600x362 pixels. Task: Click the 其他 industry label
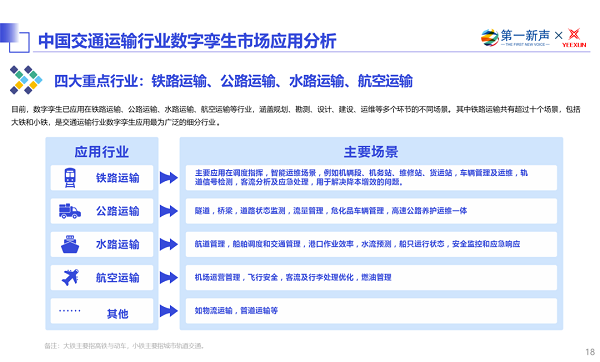[117, 314]
